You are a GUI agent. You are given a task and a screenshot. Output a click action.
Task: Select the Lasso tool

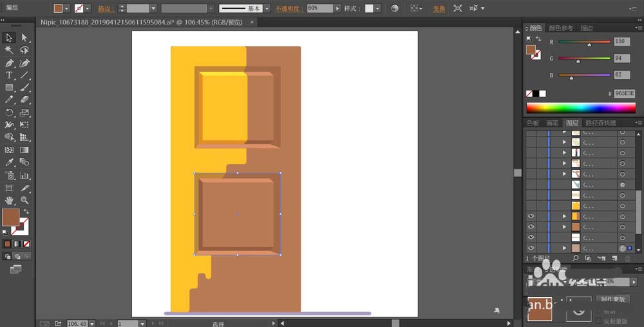click(x=24, y=50)
